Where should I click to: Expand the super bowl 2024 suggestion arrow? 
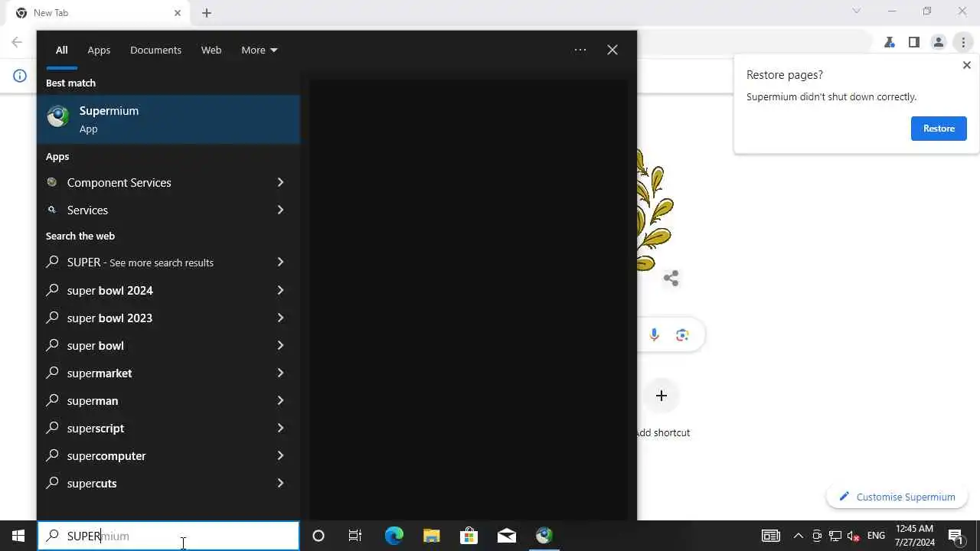pos(280,290)
